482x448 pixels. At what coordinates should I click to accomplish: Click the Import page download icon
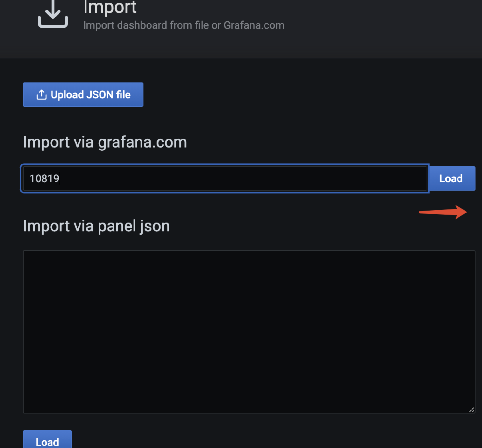pyautogui.click(x=53, y=15)
